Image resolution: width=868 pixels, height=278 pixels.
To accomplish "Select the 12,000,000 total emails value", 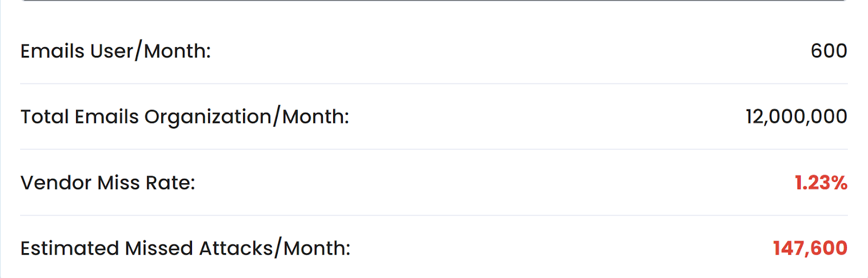I will 796,117.
